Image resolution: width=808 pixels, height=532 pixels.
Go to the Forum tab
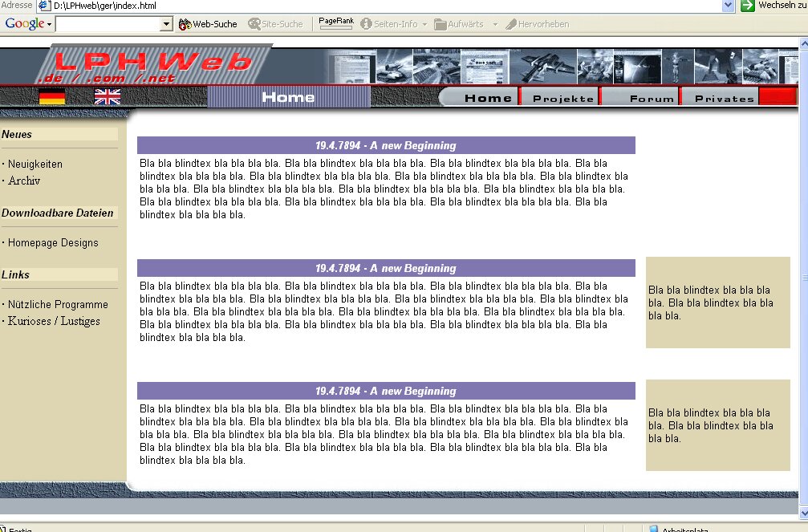coord(652,99)
